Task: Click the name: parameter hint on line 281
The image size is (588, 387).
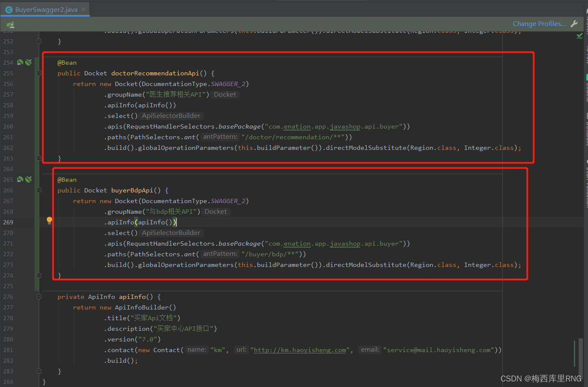Action: click(x=197, y=350)
